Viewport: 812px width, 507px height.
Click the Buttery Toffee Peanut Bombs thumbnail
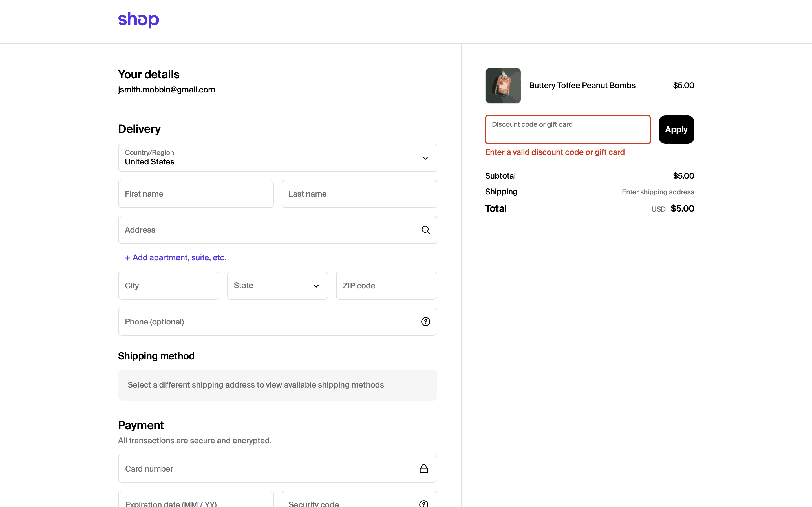503,86
